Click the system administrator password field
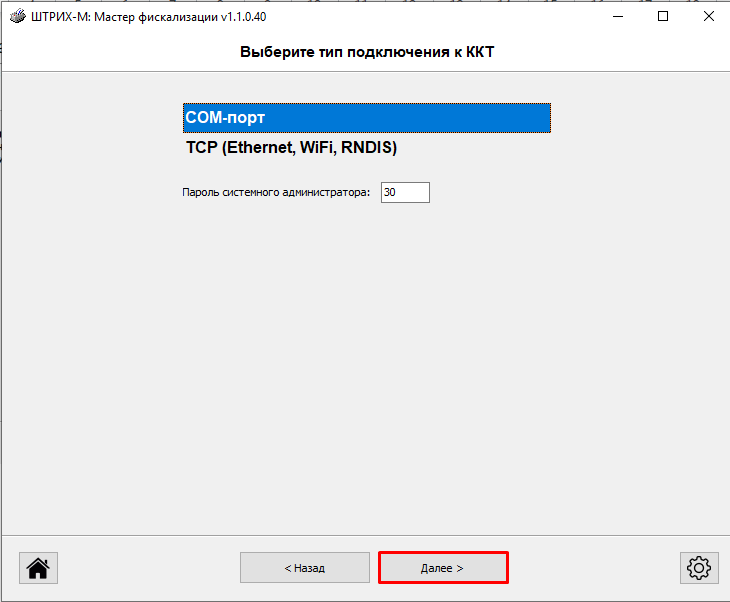Screen dimensions: 730x602 click(x=405, y=192)
